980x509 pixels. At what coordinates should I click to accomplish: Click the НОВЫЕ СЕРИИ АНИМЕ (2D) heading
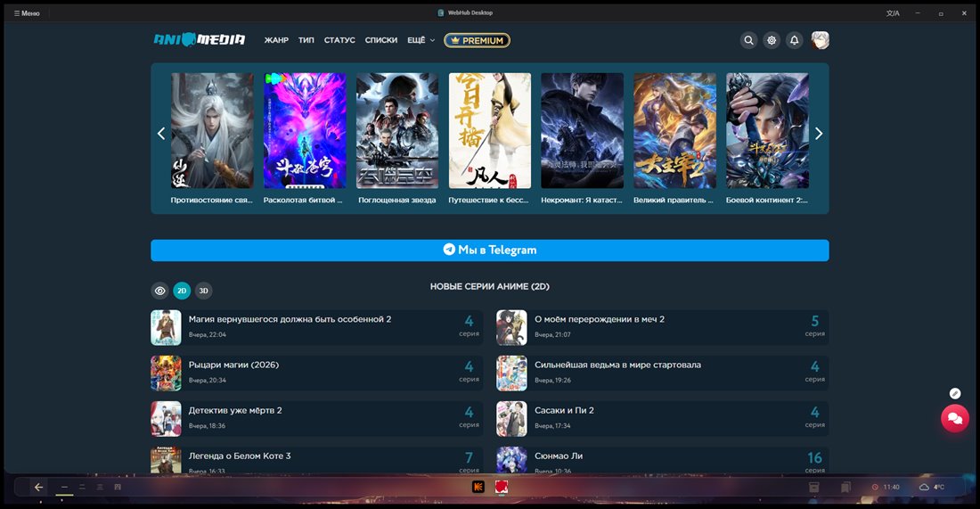click(x=490, y=286)
